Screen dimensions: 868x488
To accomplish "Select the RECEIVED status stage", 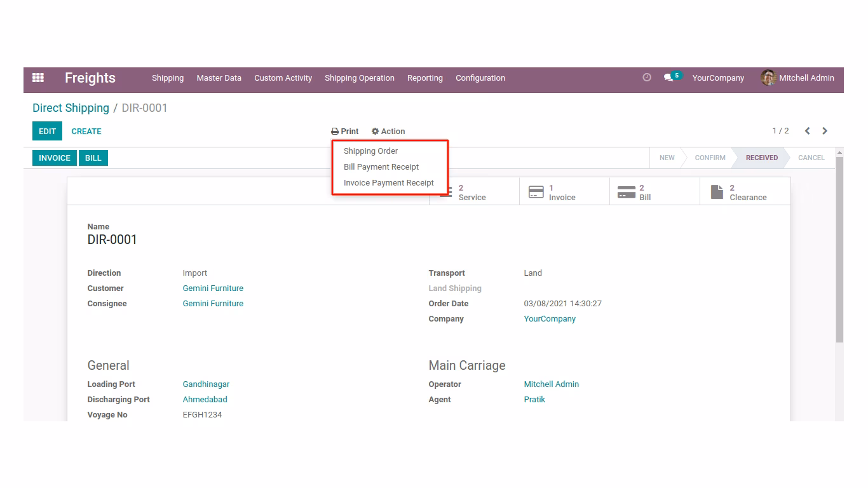I will 761,158.
